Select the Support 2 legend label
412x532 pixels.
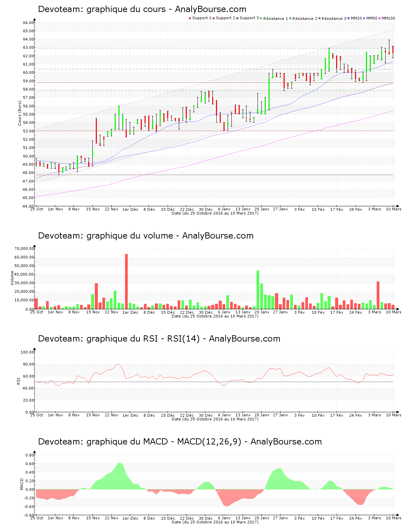pos(226,18)
